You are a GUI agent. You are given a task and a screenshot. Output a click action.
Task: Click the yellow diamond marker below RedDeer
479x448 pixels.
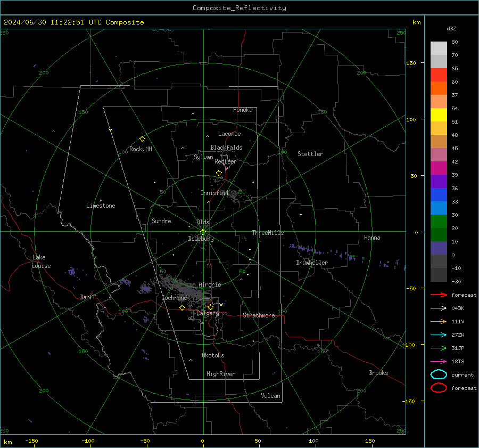(x=219, y=173)
